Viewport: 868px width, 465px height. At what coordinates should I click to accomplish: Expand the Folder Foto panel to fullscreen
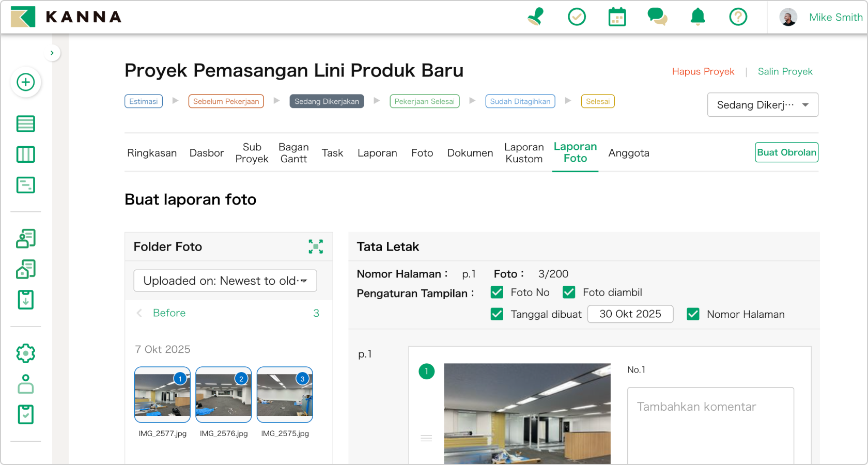pos(316,246)
